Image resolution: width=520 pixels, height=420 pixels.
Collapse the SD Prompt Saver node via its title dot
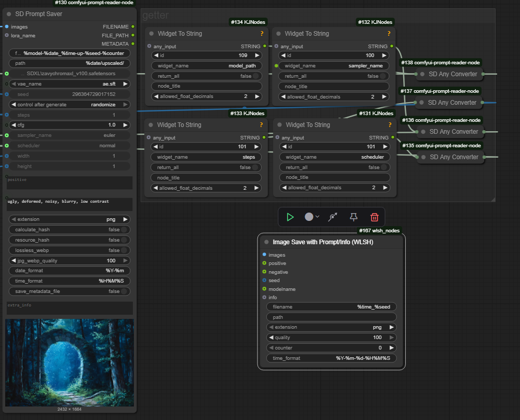click(x=9, y=14)
